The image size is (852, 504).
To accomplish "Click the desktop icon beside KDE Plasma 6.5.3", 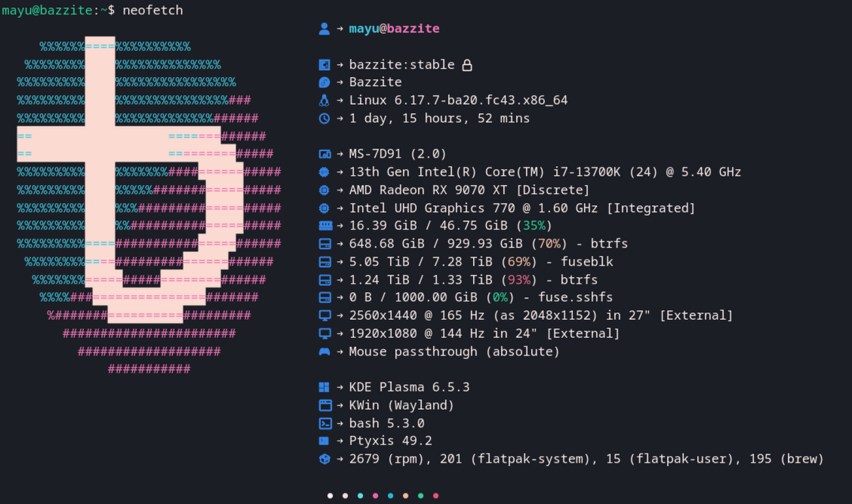I will click(x=324, y=387).
